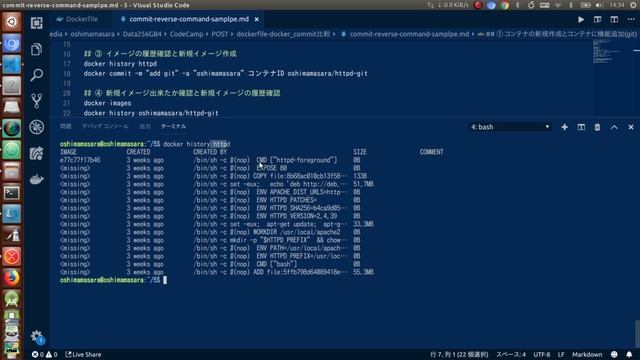Click Chrome icon in system tray
The width and height of the screenshot is (640, 360).
(x=505, y=5)
